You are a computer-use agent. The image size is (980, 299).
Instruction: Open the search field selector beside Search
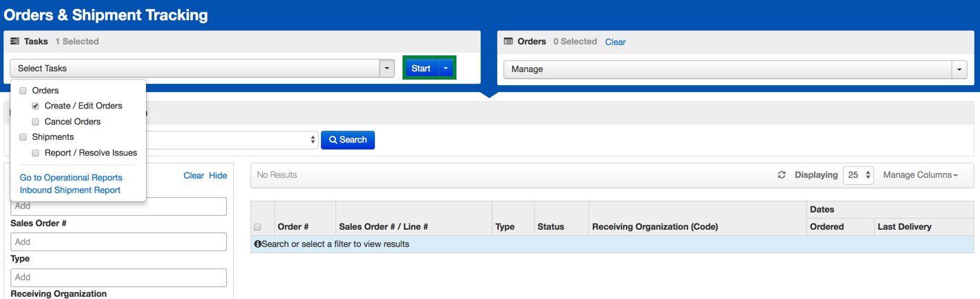(232, 140)
